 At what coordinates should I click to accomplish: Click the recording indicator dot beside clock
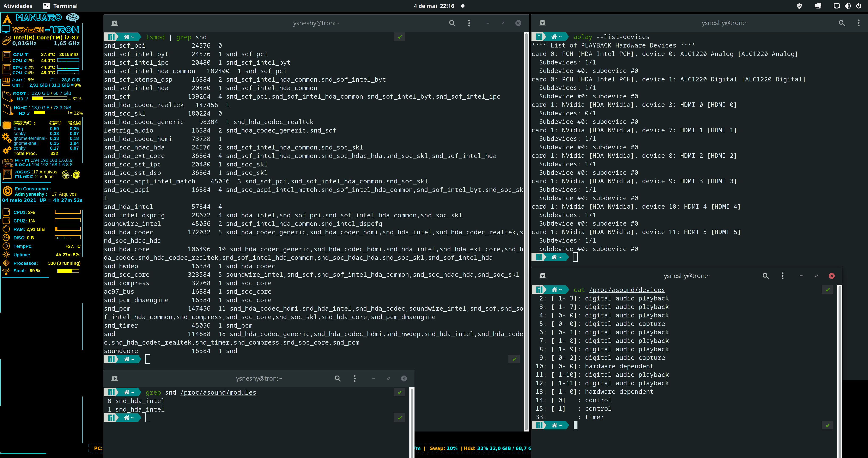(463, 6)
